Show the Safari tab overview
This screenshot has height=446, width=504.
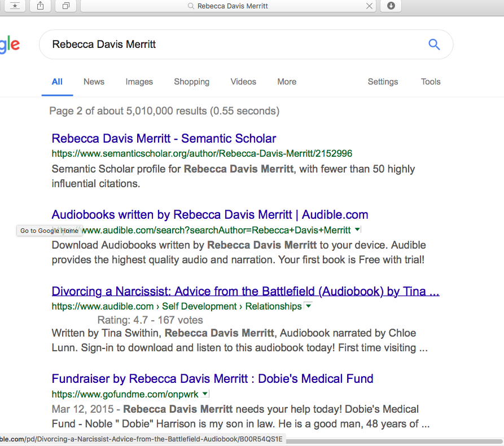click(66, 6)
